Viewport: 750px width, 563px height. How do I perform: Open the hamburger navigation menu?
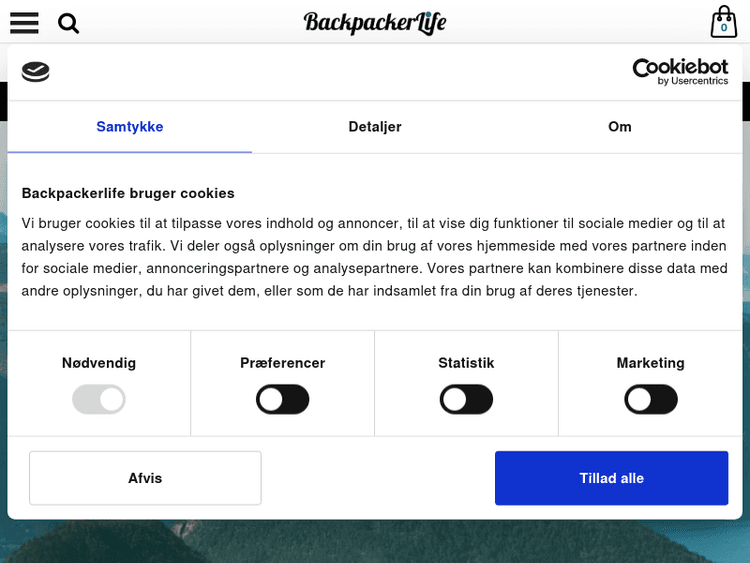coord(24,22)
